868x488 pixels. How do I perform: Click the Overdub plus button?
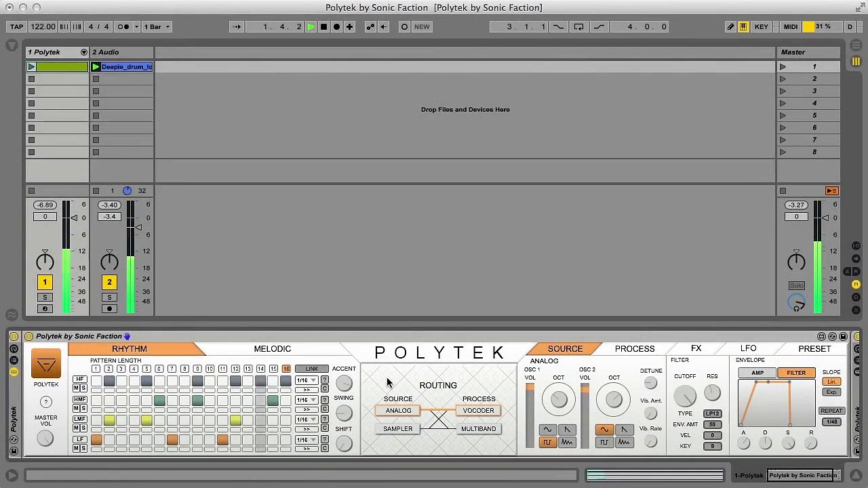349,26
